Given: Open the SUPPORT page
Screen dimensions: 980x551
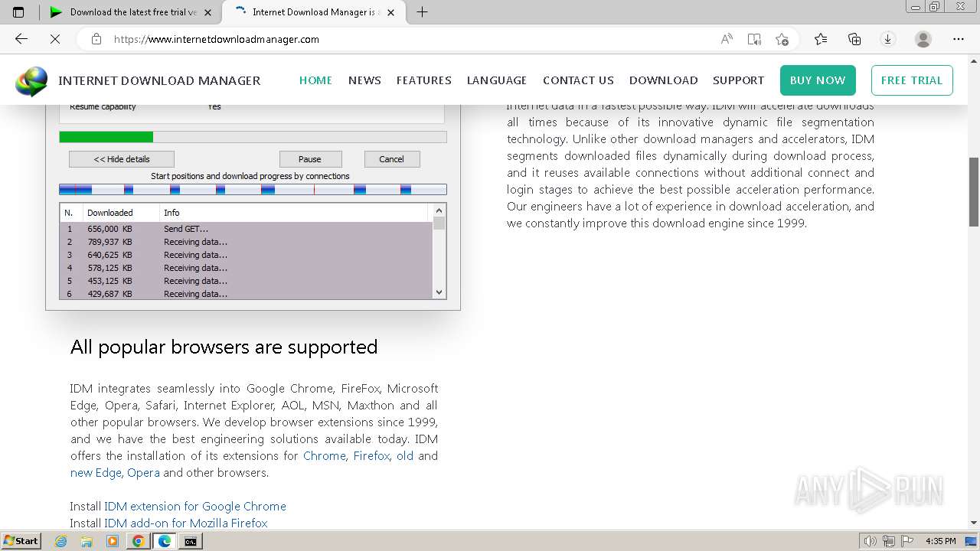Looking at the screenshot, I should [738, 80].
